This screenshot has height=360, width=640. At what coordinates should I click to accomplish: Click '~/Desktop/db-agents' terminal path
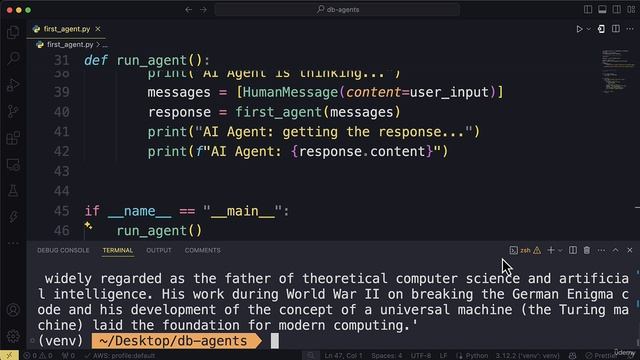[x=173, y=341]
